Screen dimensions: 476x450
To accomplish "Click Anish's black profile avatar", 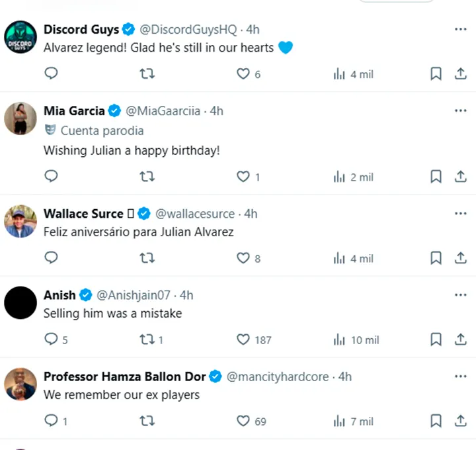I will click(20, 303).
